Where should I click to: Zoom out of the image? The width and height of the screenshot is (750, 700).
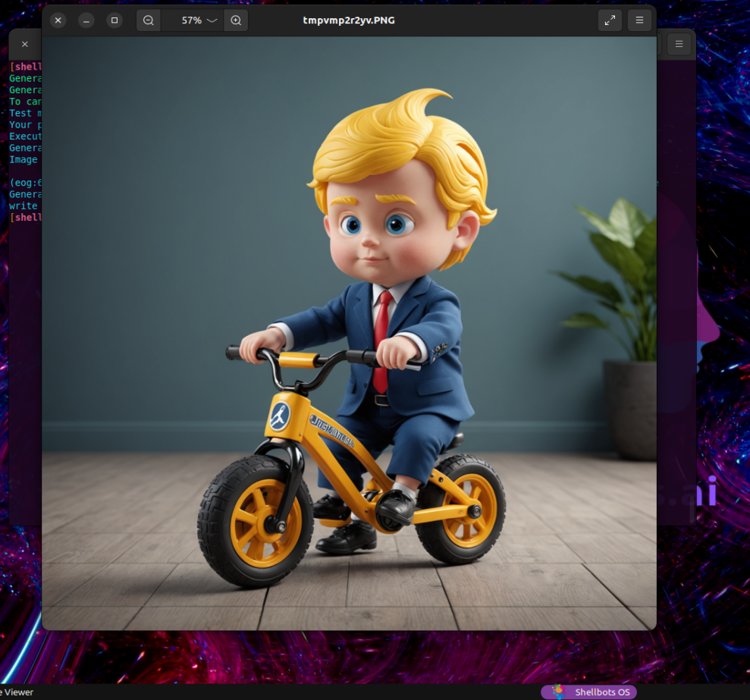tap(149, 20)
